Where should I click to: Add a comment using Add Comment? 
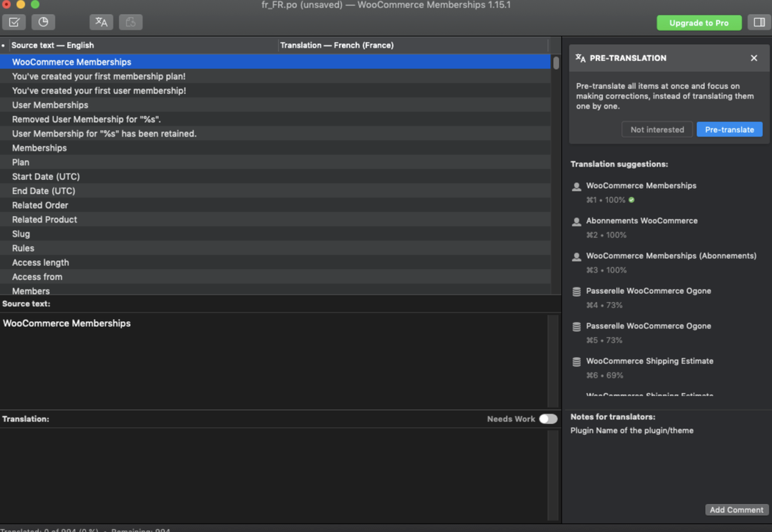point(736,510)
